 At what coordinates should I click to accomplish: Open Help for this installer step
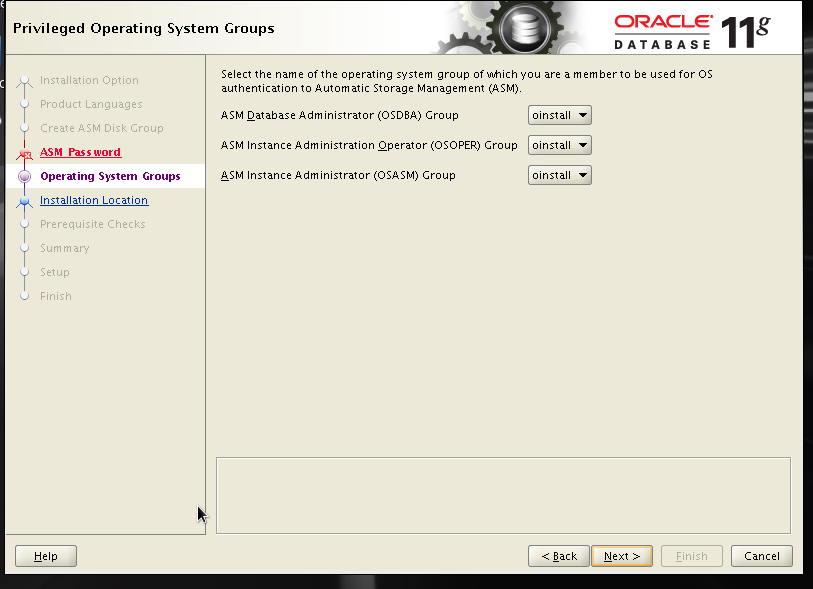[45, 556]
